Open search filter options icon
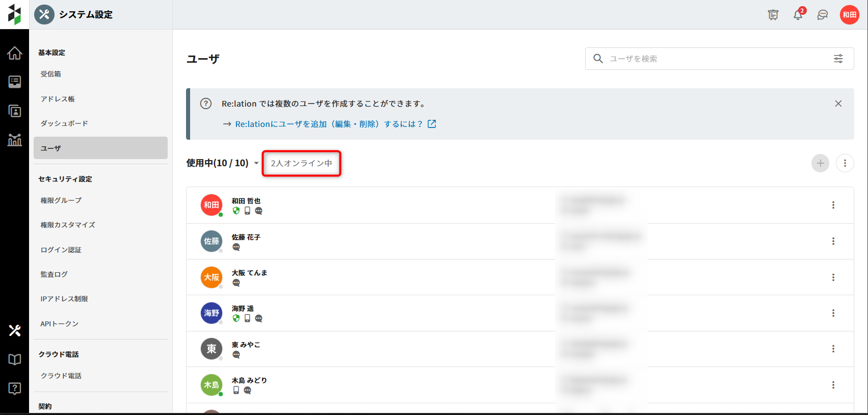868x415 pixels. click(x=838, y=59)
